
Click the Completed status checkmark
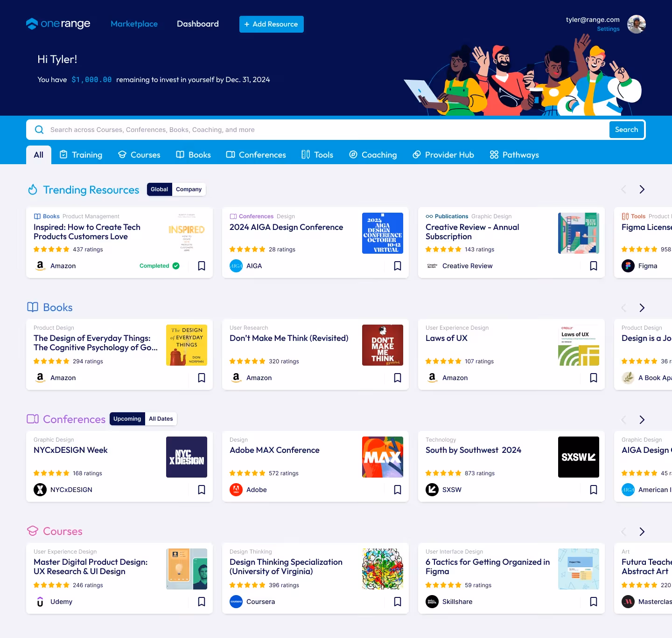[176, 266]
